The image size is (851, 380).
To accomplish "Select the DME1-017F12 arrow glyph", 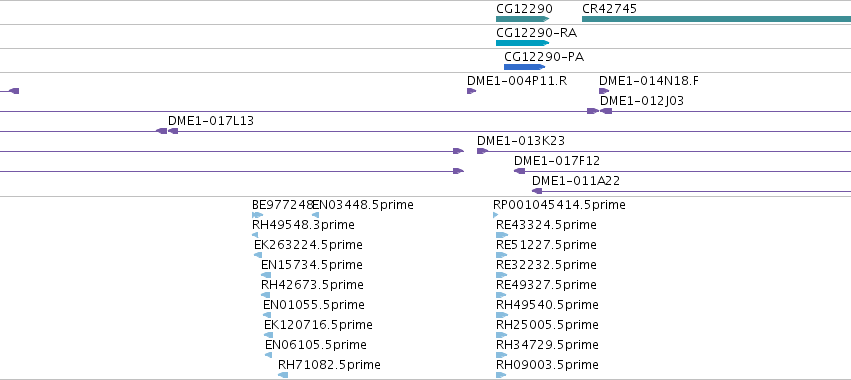I will tap(519, 170).
